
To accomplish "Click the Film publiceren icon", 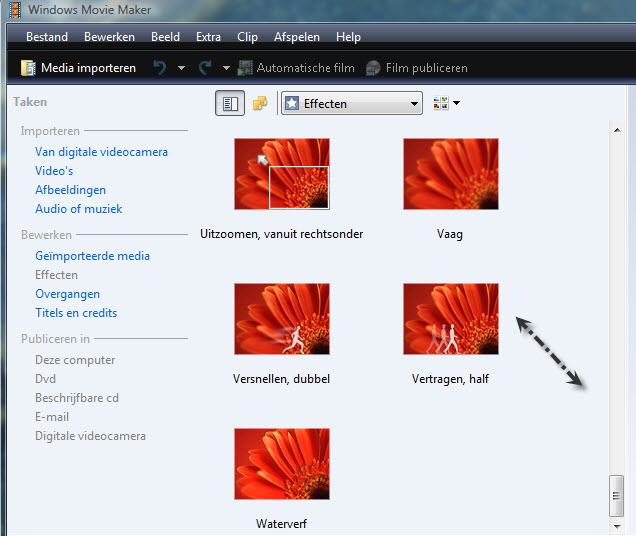I will pyautogui.click(x=373, y=68).
